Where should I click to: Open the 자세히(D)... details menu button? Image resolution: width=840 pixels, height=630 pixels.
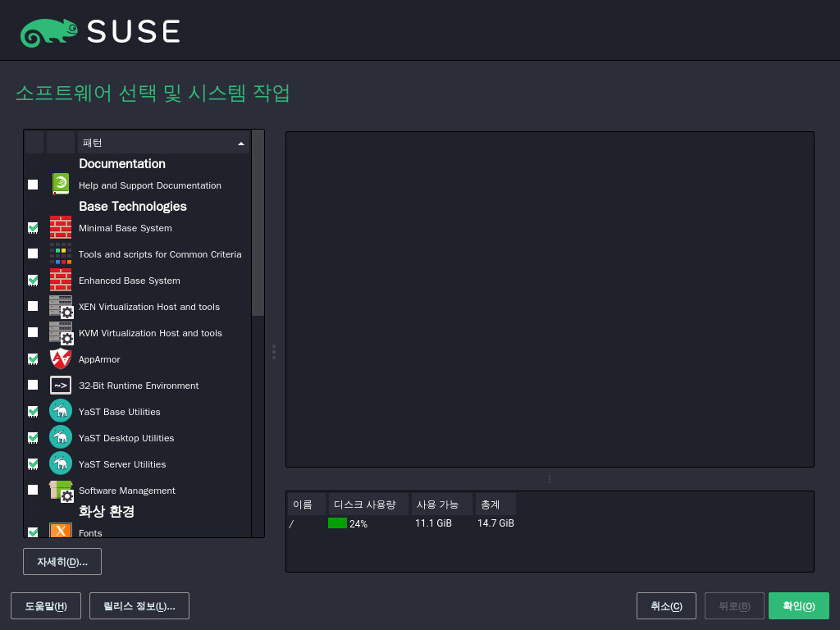pos(62,562)
